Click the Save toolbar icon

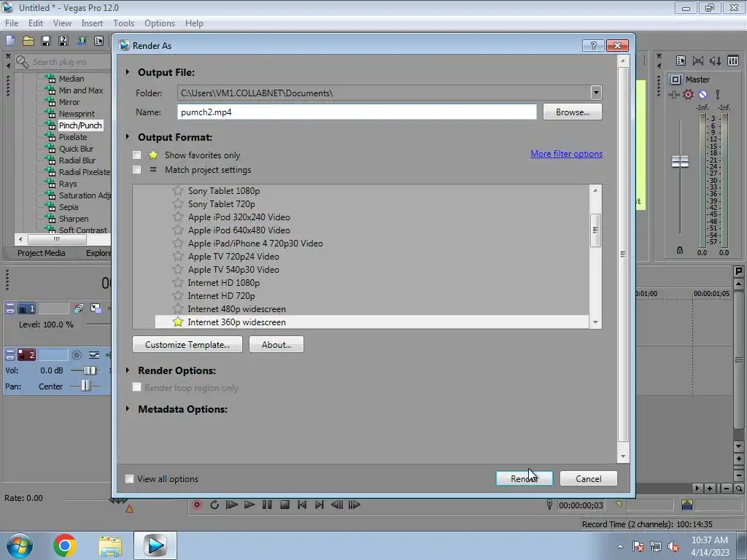click(46, 41)
